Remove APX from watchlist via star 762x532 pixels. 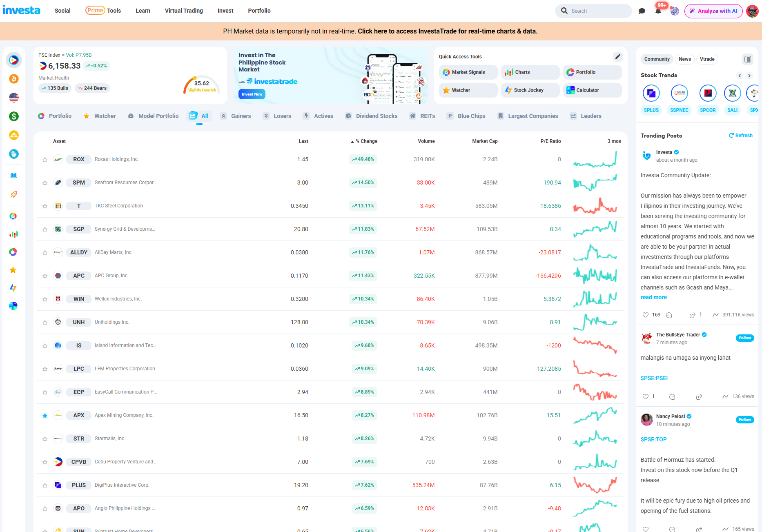[45, 416]
